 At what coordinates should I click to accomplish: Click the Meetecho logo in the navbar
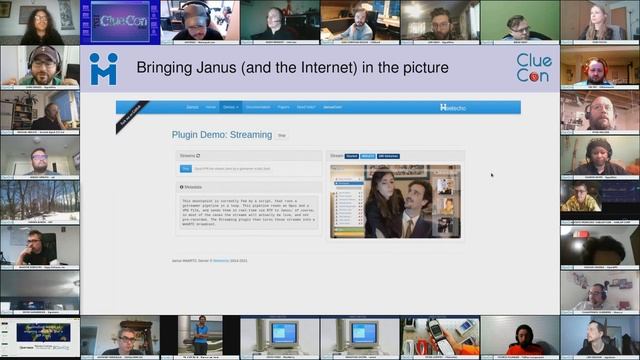click(x=453, y=107)
